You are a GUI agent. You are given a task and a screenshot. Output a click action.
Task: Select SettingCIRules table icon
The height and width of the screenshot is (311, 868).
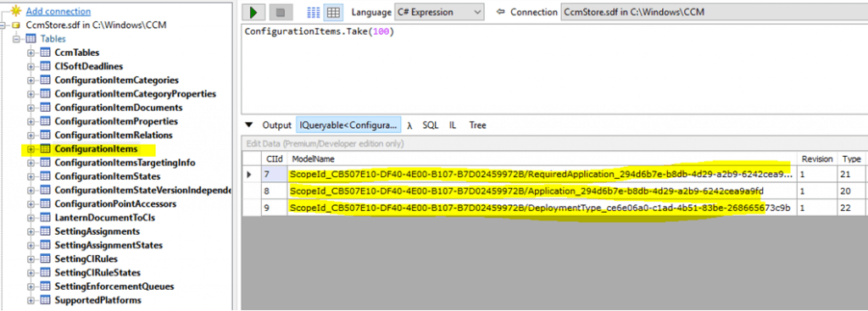46,259
